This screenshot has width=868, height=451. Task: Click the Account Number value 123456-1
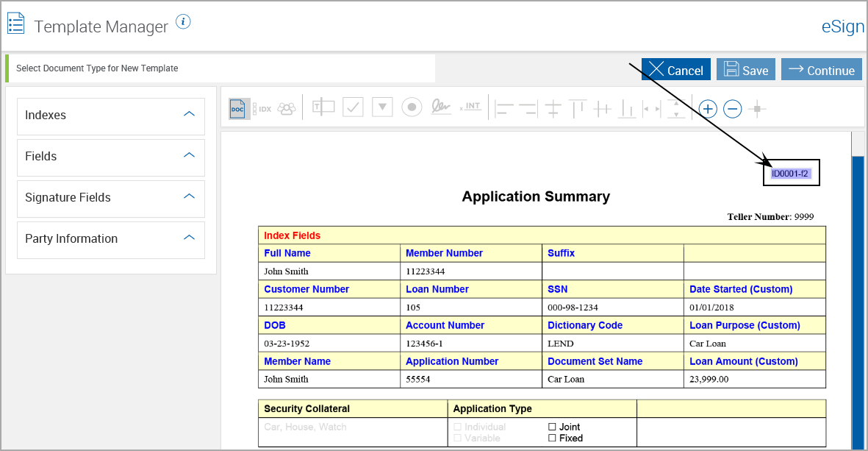(425, 344)
